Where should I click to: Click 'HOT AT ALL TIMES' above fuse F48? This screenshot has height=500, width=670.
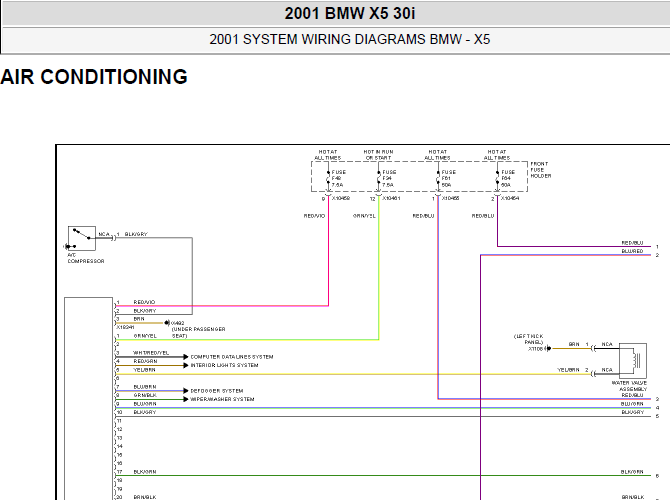[328, 155]
